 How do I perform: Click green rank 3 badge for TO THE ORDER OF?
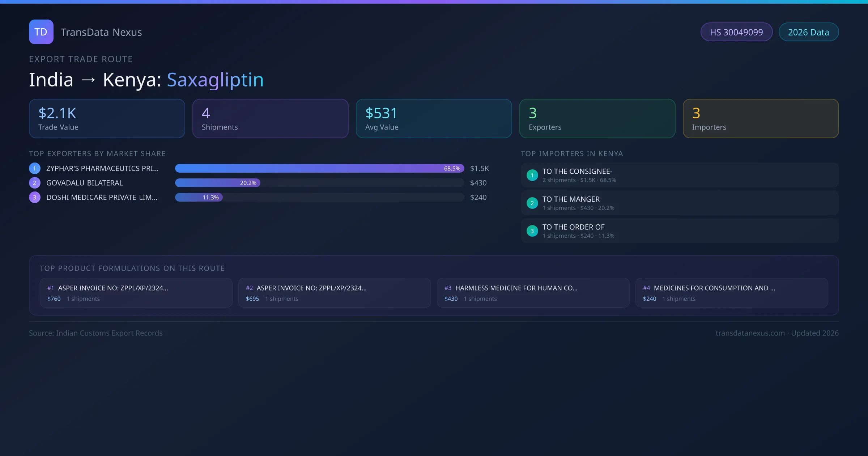pyautogui.click(x=532, y=231)
